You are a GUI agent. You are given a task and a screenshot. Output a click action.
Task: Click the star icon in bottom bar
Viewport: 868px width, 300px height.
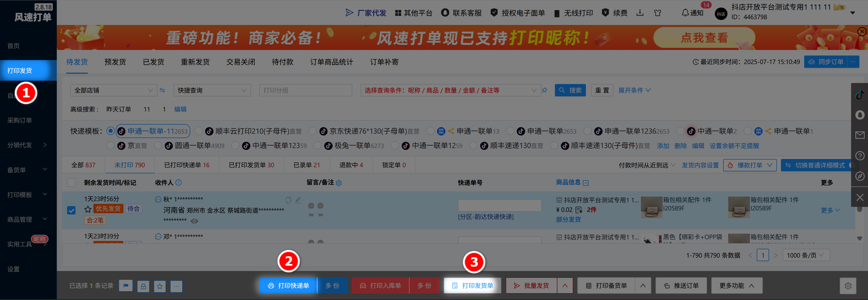[x=160, y=286]
